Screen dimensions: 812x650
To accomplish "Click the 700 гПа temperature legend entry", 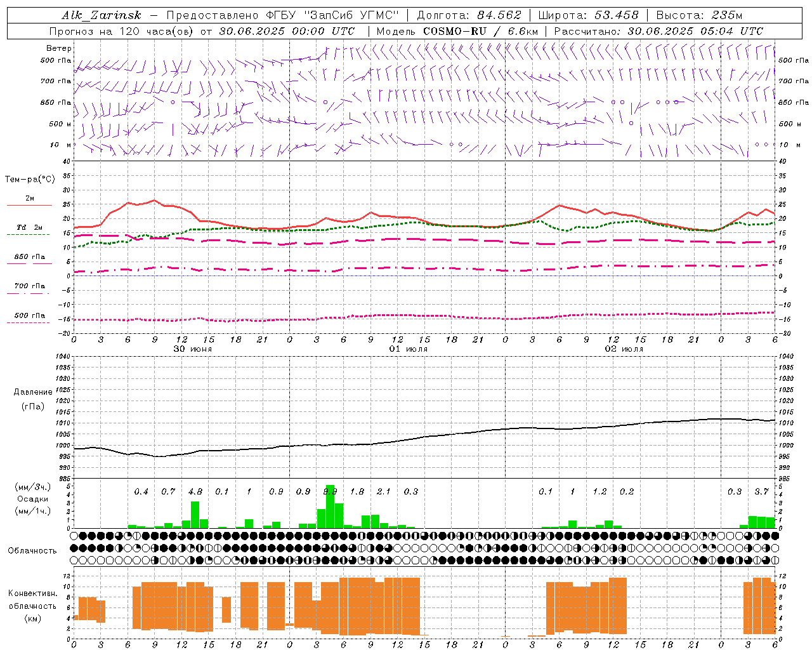I will 29,286.
